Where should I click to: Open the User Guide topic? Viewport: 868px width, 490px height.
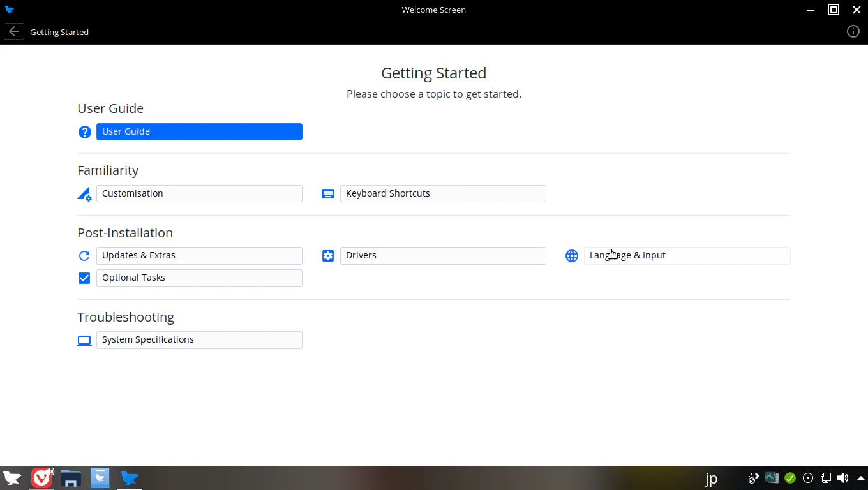coord(199,131)
